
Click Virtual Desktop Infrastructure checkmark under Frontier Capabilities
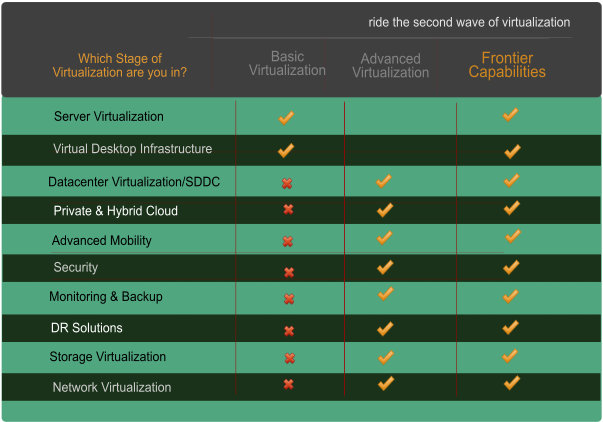click(x=512, y=152)
